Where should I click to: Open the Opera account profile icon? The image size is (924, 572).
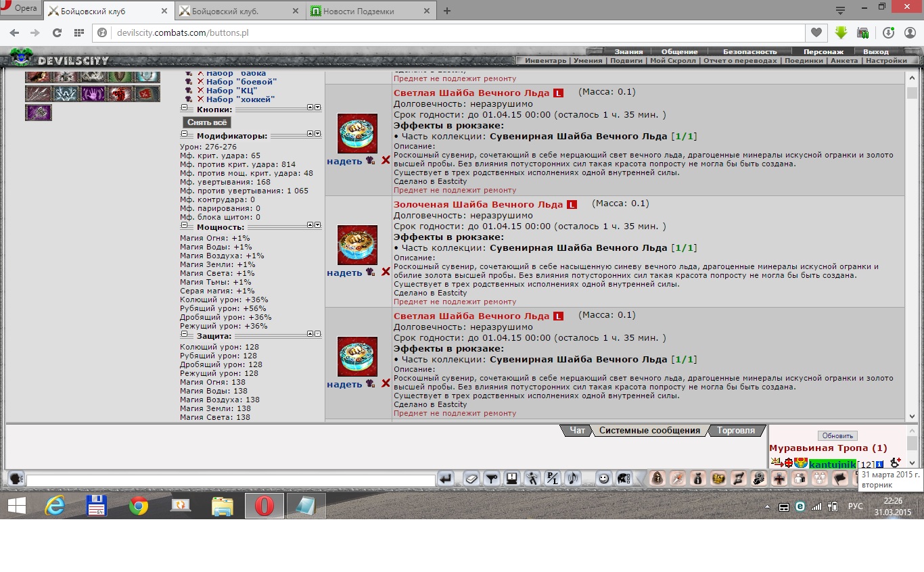point(910,32)
